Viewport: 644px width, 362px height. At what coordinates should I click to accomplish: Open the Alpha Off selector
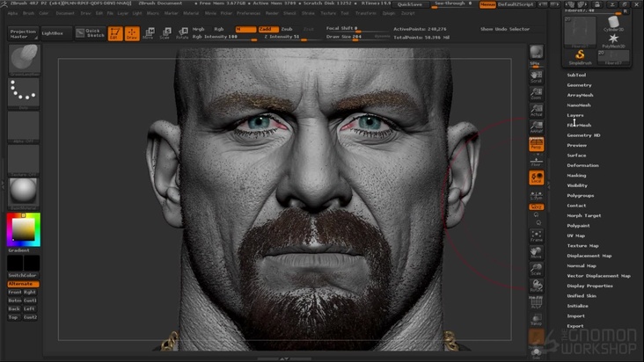tap(24, 127)
